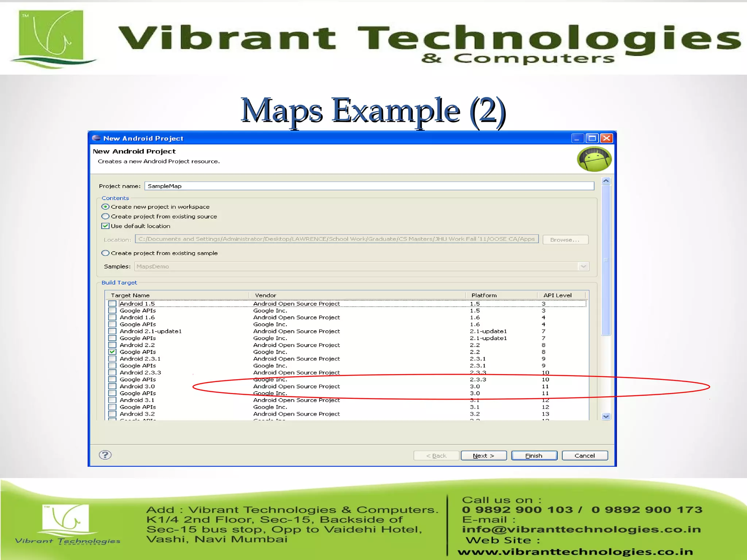Click the Finish button
The image size is (747, 560).
[534, 456]
